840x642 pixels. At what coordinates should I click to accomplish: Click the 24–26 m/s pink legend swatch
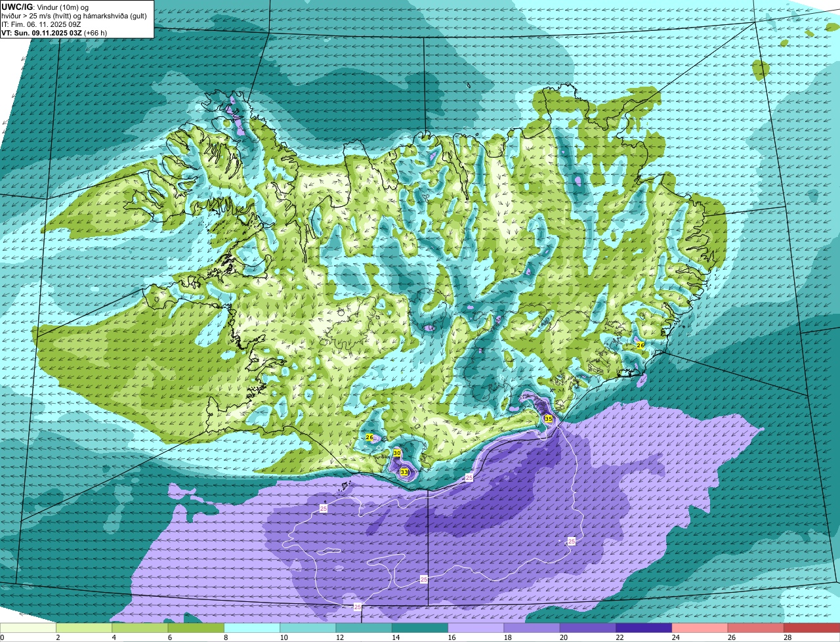tap(700, 628)
